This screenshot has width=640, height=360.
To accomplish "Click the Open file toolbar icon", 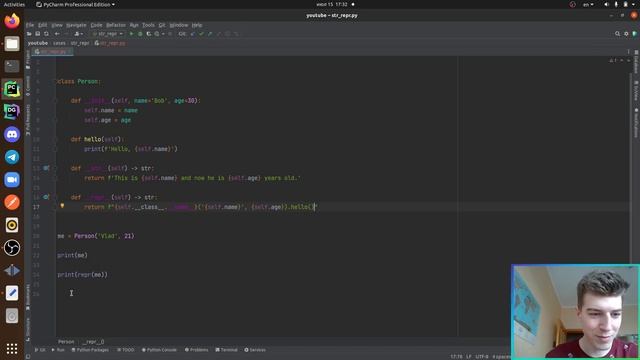I will (29, 34).
